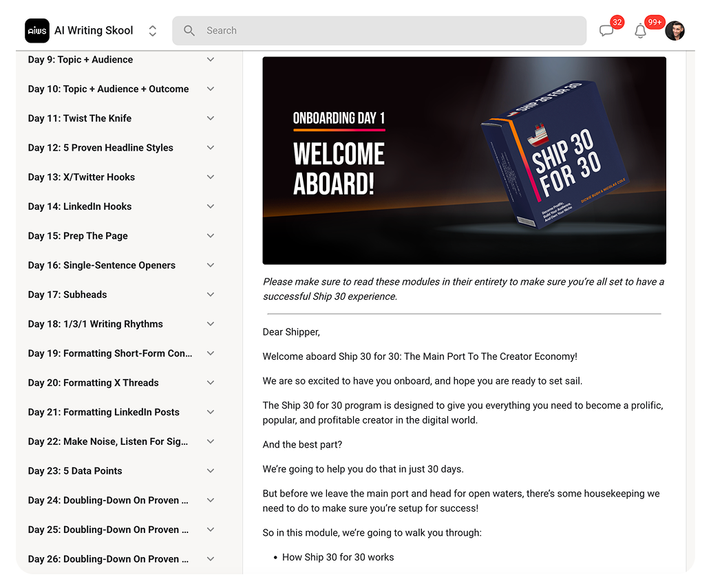Focus the Search input field

click(379, 31)
